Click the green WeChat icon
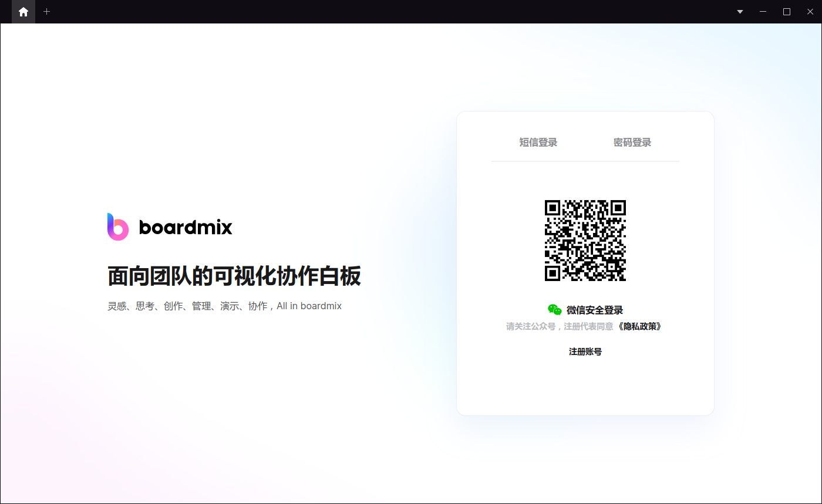This screenshot has width=822, height=504. [x=554, y=310]
